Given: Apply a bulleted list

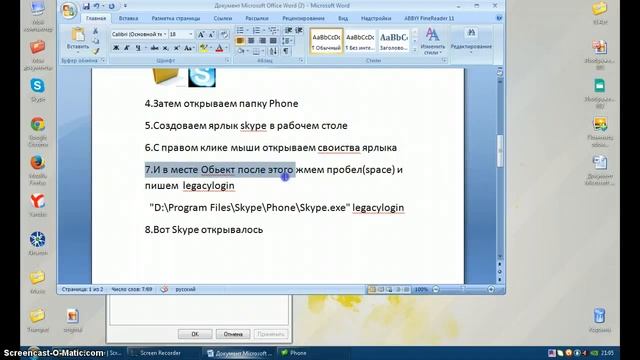Looking at the screenshot, I should coord(240,31).
